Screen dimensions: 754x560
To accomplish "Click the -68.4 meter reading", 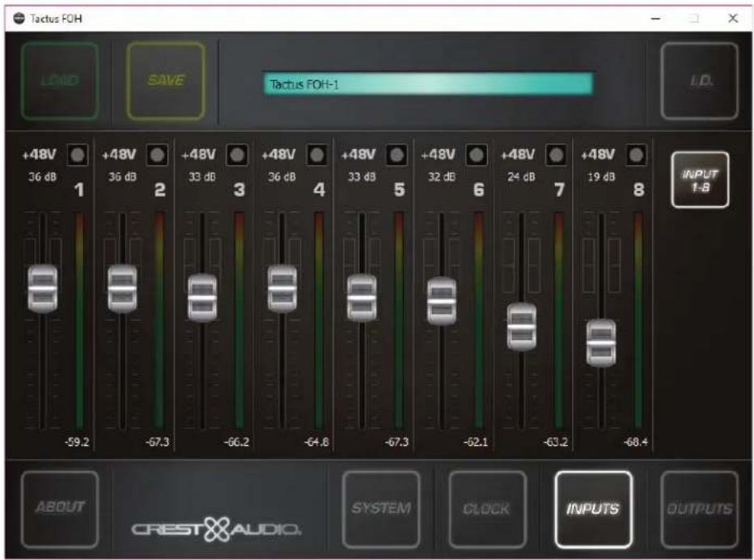I will point(635,442).
